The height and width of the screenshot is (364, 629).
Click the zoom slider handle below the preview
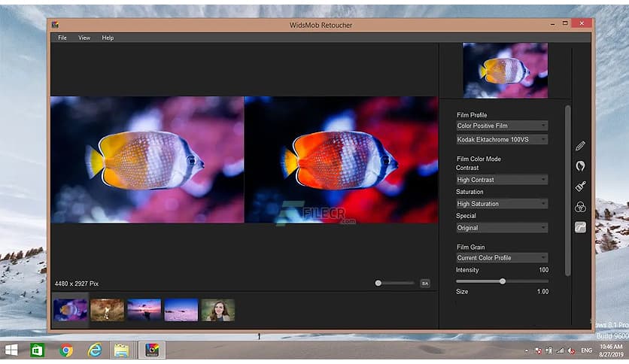pos(378,283)
